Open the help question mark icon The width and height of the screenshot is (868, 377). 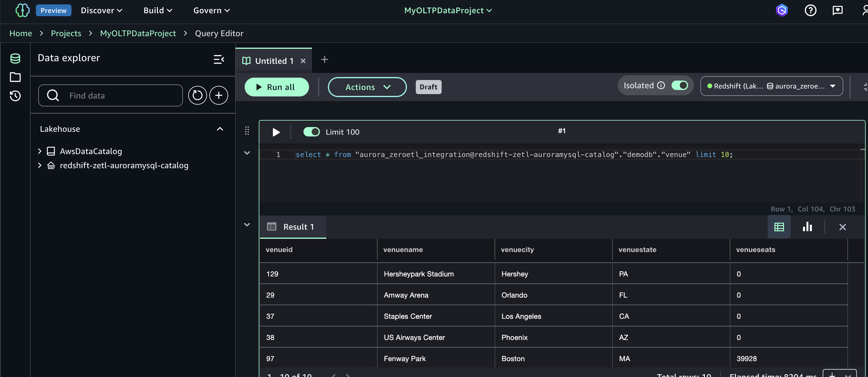pos(810,11)
